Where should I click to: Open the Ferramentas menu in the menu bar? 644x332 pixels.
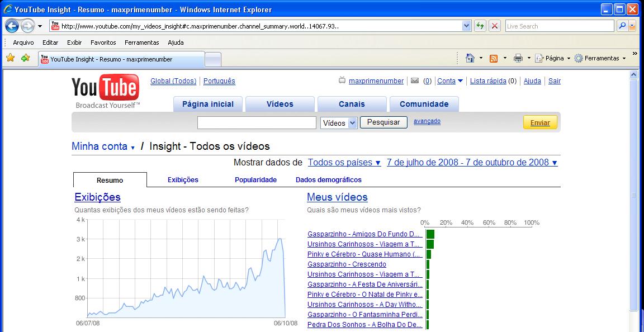click(x=141, y=42)
